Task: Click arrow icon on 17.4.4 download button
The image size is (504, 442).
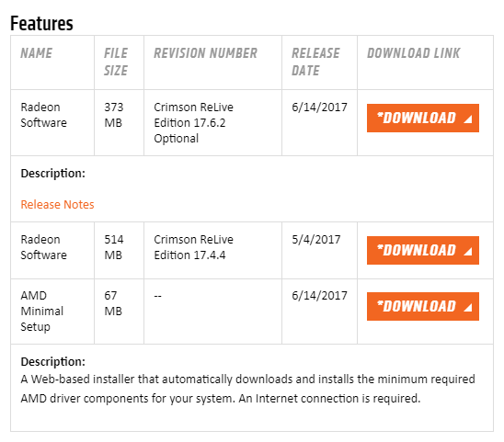Action: pyautogui.click(x=468, y=252)
